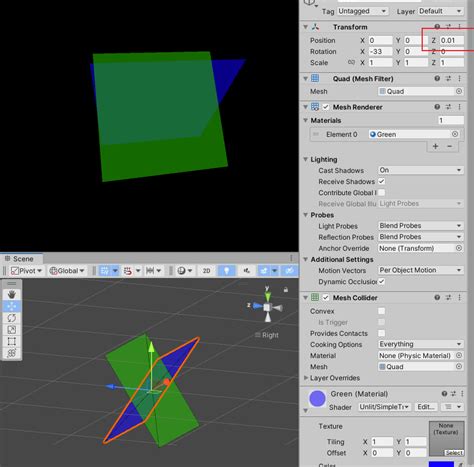Screen dimensions: 474x467
Task: Open Motion Vectors dropdown
Action: [421, 270]
